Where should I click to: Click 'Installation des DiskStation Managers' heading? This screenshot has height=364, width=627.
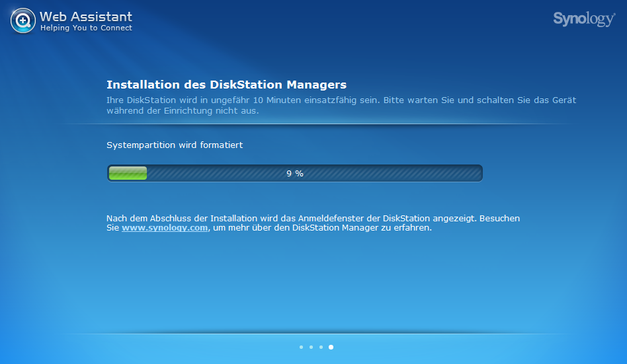pyautogui.click(x=226, y=85)
